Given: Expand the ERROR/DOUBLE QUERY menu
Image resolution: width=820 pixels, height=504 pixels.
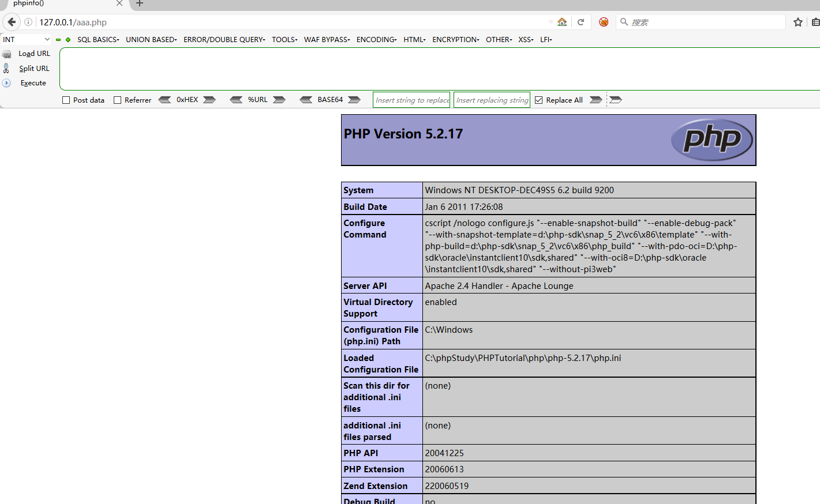Looking at the screenshot, I should (x=224, y=40).
